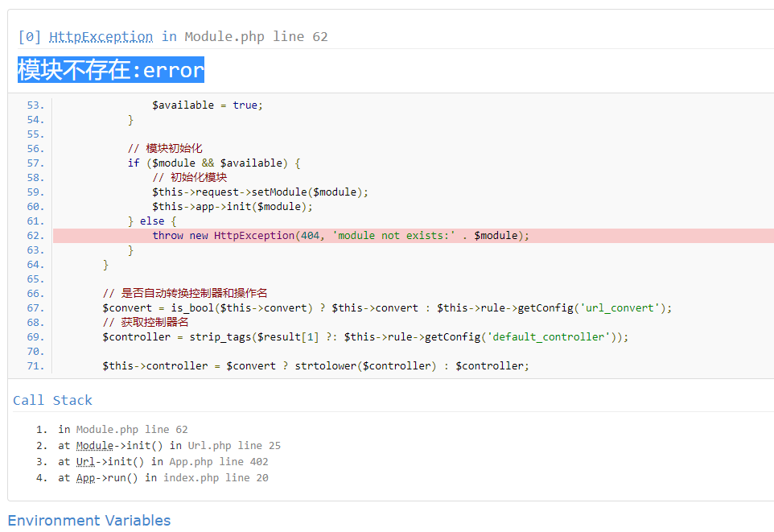
Task: Click line number 71 in the gutter
Action: (x=35, y=366)
